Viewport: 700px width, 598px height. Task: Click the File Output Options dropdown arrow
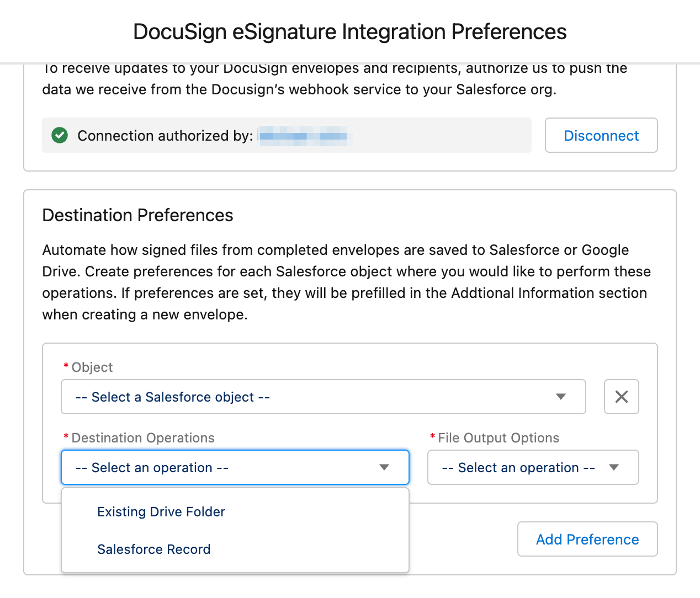(613, 467)
